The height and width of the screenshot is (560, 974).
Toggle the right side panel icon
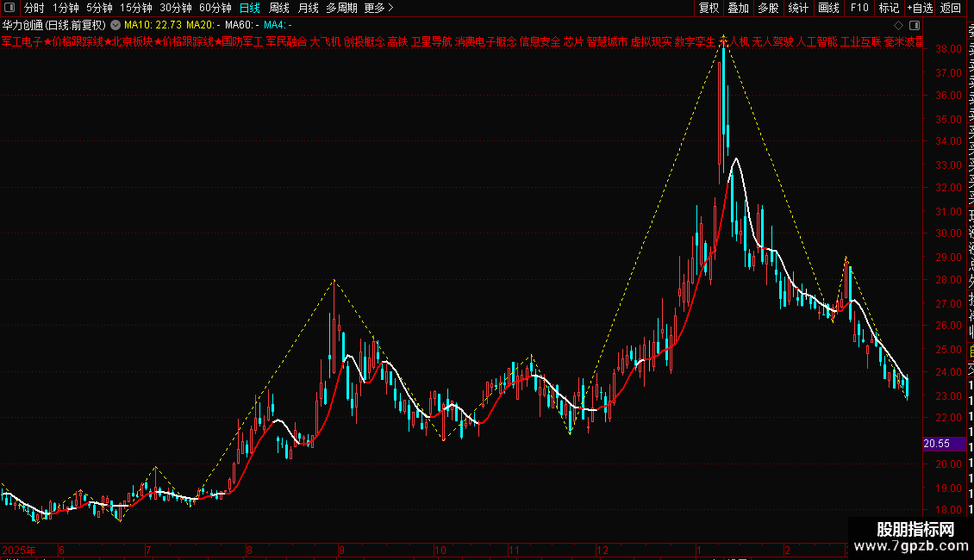915,26
